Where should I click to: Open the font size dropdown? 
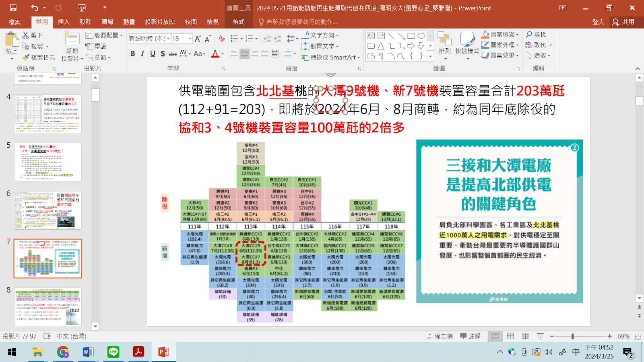tap(190, 39)
